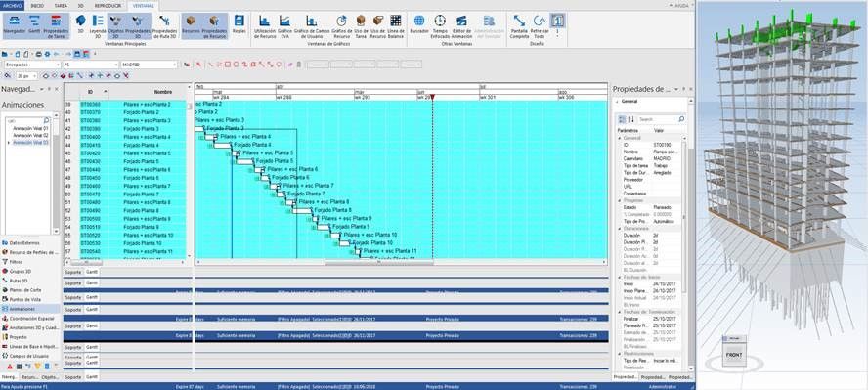This screenshot has width=868, height=390.
Task: Open the MADRID calendar dropdown
Action: 149,65
